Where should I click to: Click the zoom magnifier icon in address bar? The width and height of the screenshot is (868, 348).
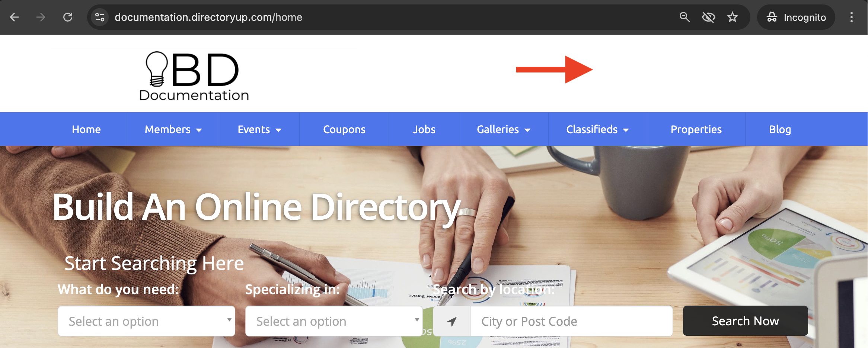[684, 17]
